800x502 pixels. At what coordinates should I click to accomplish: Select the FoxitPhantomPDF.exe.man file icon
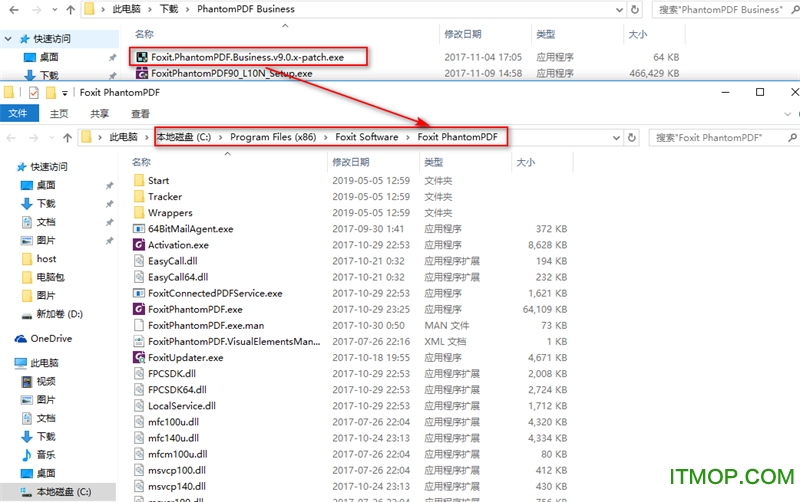pyautogui.click(x=139, y=325)
